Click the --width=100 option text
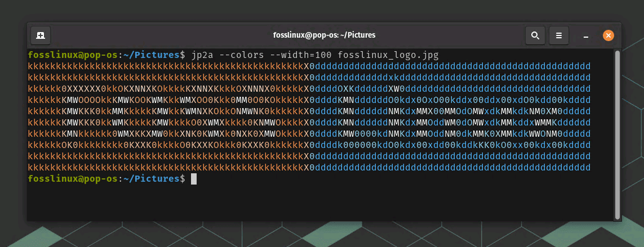 302,55
